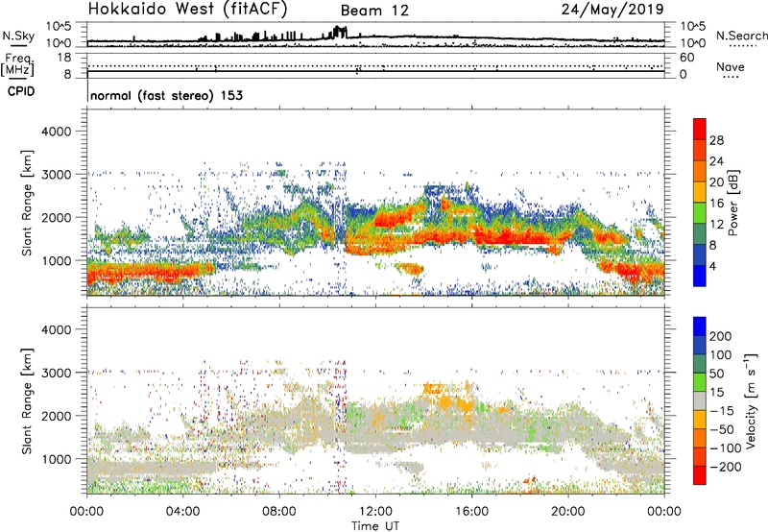Click 'Slant Range [km]' label of power panel

coord(27,203)
